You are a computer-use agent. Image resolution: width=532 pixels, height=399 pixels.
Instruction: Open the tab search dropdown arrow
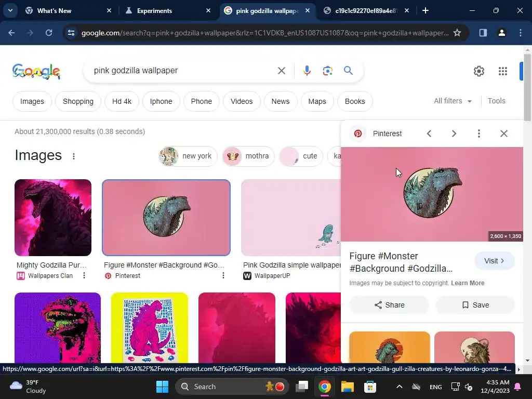[x=10, y=10]
